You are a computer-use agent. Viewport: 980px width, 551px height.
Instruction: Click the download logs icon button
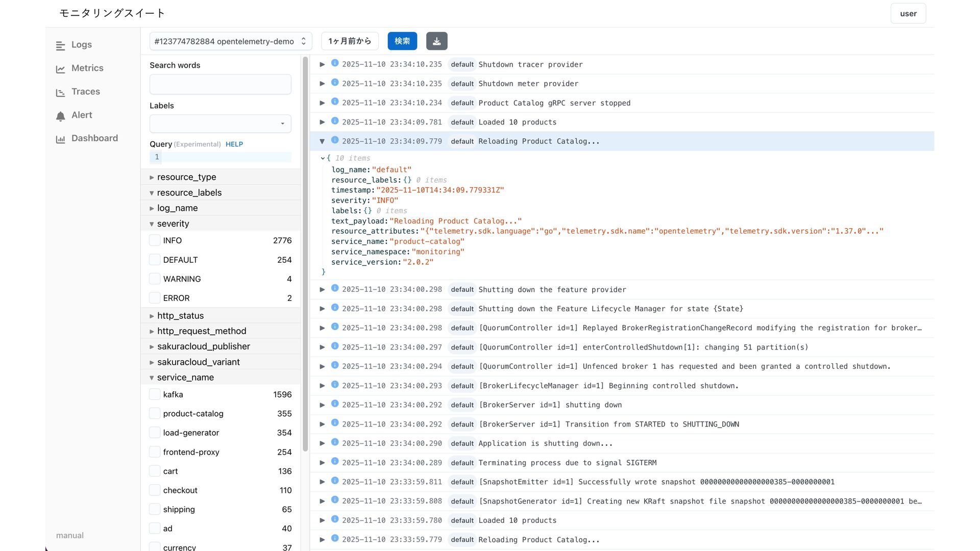click(x=436, y=41)
